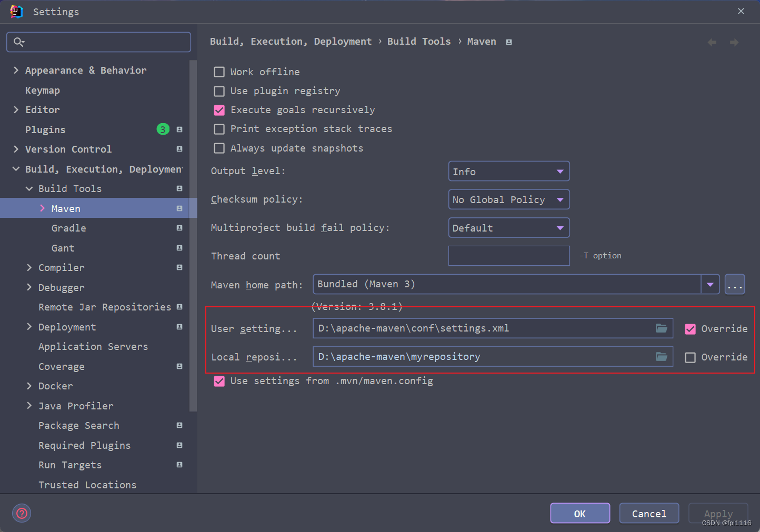Expand the Debugger node
Image resolution: width=760 pixels, height=532 pixels.
tap(29, 287)
